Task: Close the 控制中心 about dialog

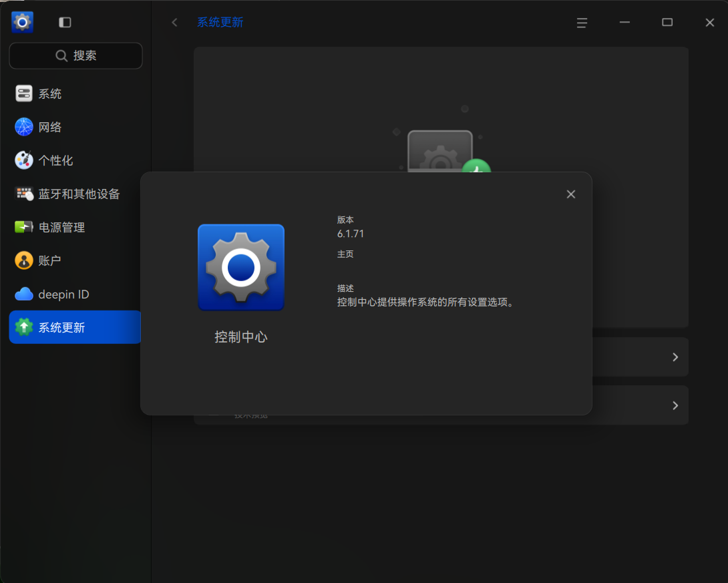Action: click(x=571, y=194)
